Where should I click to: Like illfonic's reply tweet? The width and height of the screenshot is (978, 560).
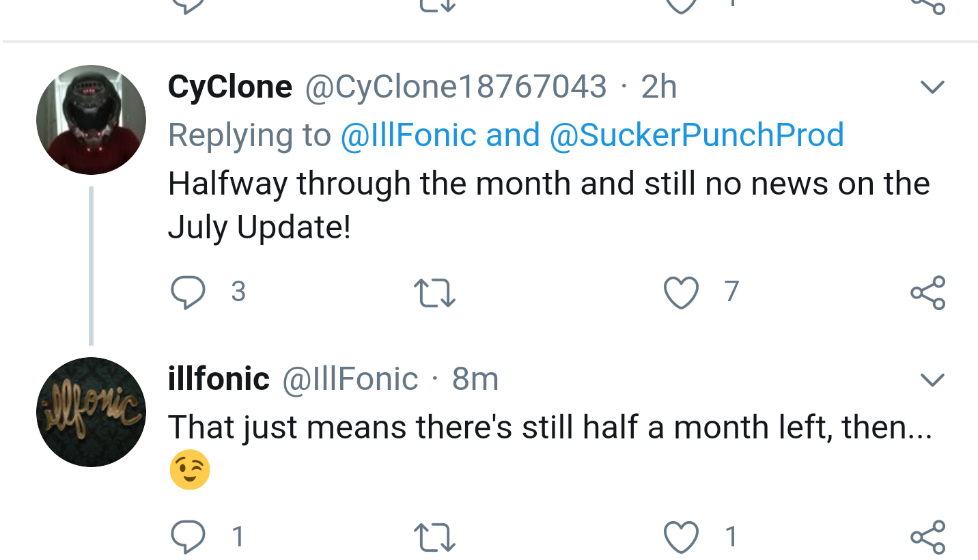(x=681, y=537)
